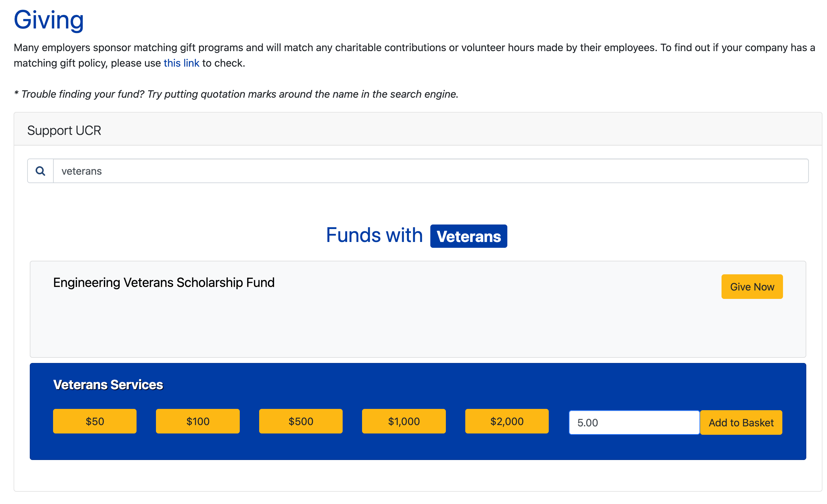Click the custom amount field showing 5.00
827x504 pixels.
click(634, 422)
